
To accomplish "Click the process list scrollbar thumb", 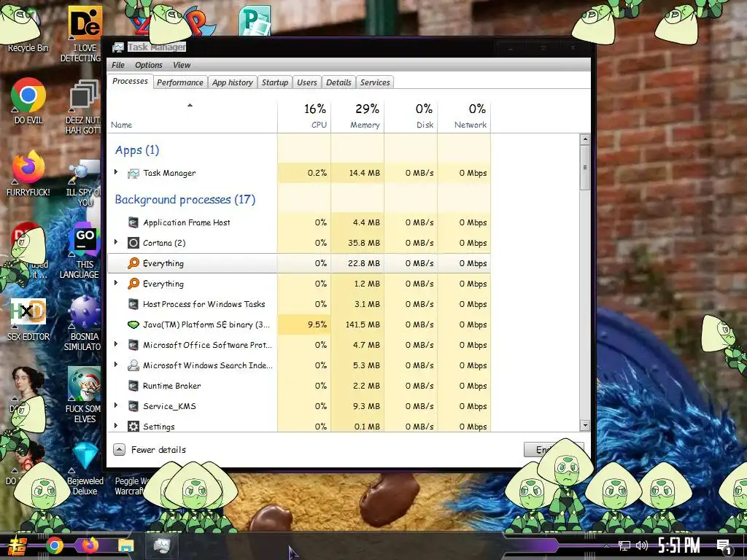I will [x=584, y=168].
